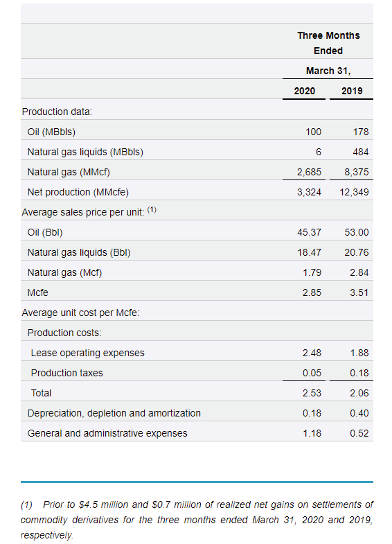Click Natural gas (Mcf) 2019 price 2.84
392x544 pixels.
359,273
